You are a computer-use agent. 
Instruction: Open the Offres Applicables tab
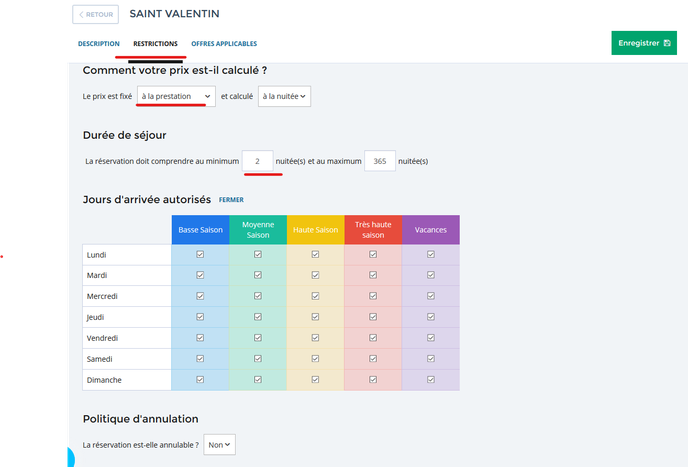click(224, 43)
